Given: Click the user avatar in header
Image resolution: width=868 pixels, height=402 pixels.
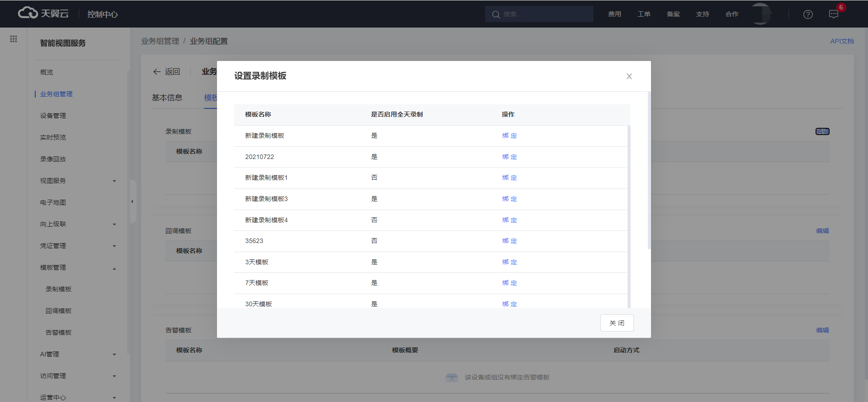Looking at the screenshot, I should point(760,14).
